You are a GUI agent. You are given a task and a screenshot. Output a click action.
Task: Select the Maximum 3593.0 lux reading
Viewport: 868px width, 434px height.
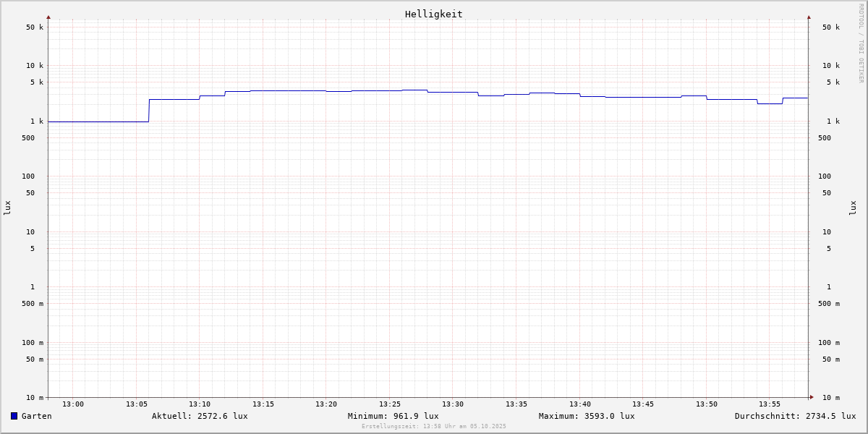(x=587, y=416)
